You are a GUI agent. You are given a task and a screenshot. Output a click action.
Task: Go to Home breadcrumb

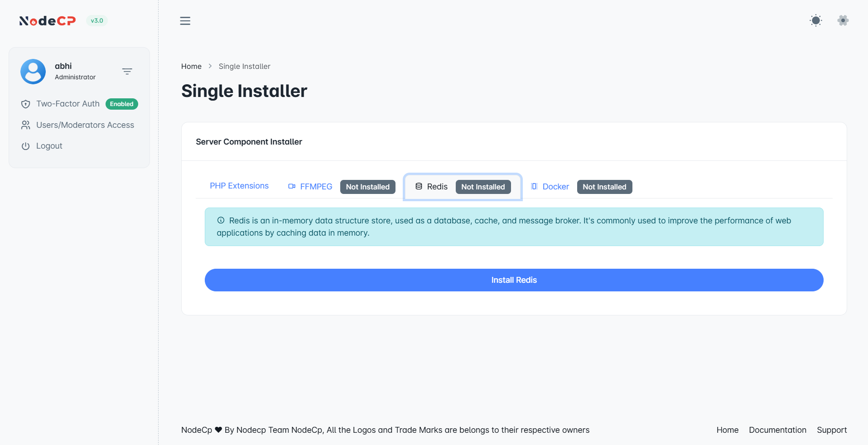click(x=191, y=66)
